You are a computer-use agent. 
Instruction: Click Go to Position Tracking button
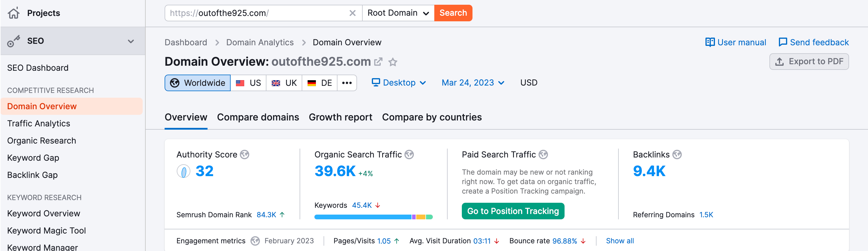tap(513, 211)
